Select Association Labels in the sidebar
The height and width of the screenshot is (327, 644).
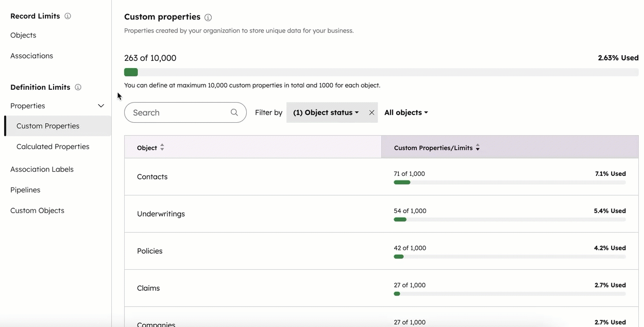(x=42, y=169)
